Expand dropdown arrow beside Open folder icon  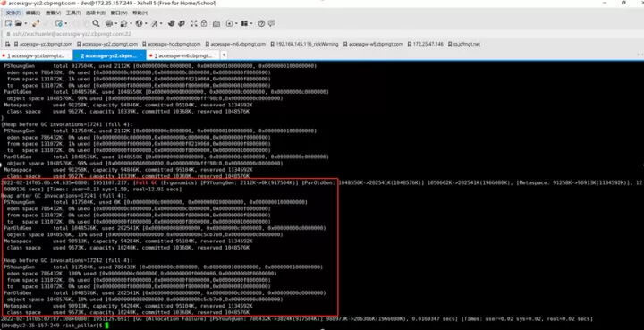25,24
